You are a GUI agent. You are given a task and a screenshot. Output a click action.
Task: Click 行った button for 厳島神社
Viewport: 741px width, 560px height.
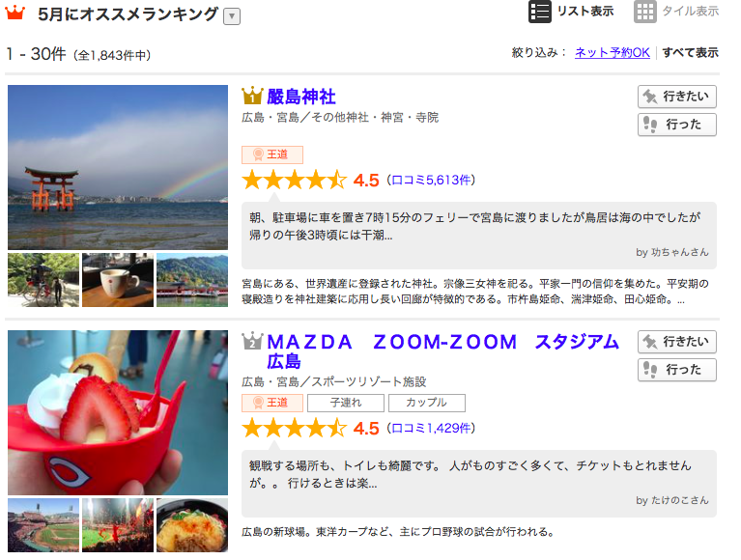click(676, 125)
